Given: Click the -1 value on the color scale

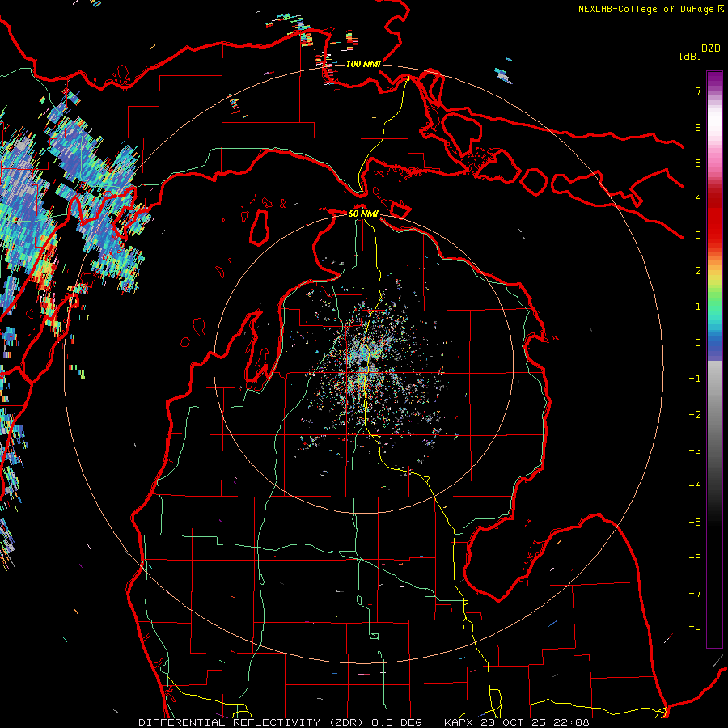Looking at the screenshot, I should click(x=695, y=379).
